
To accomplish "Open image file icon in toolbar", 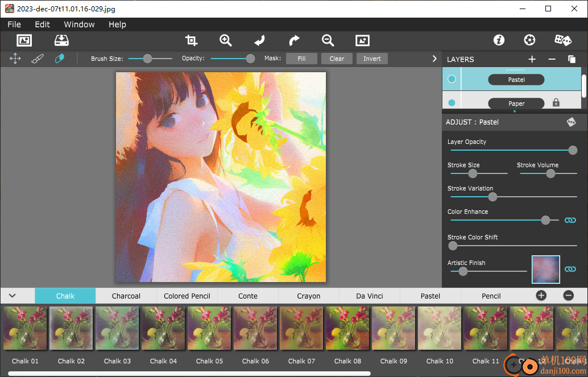I will tap(24, 40).
